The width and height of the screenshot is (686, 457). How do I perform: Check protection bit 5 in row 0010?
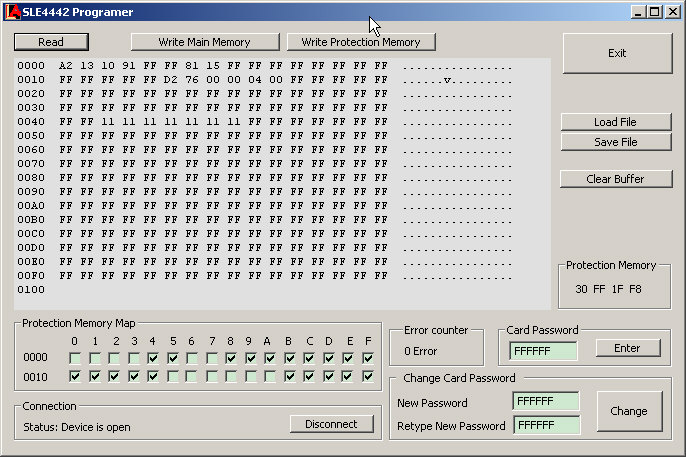173,376
